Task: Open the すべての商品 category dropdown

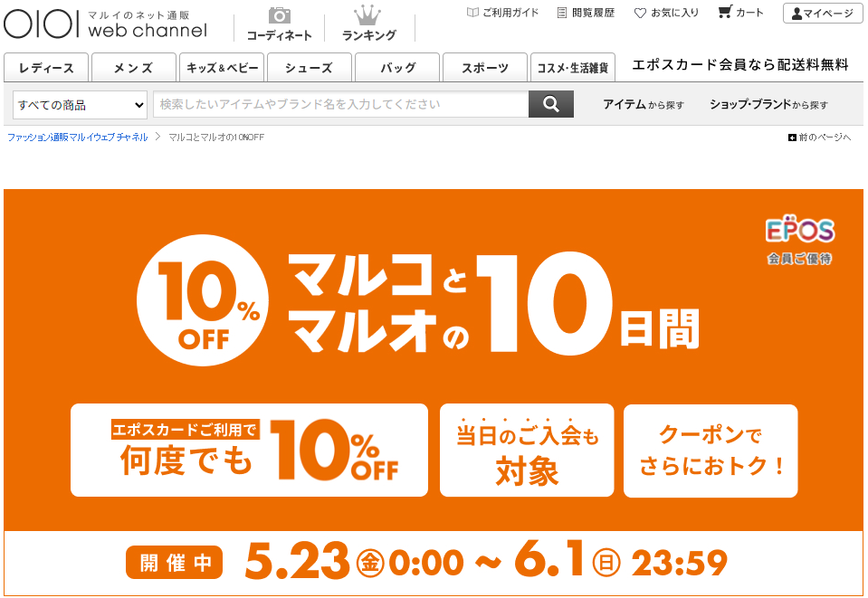Action: coord(80,105)
